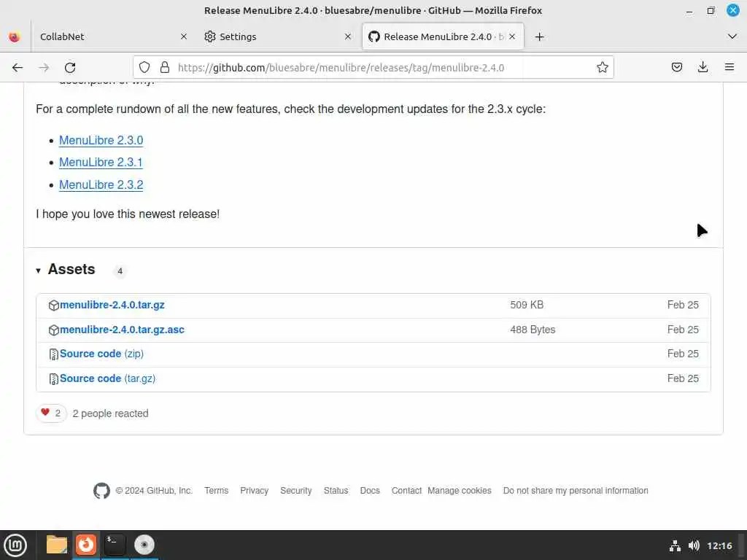
Task: Go back to the previous page
Action: (18, 68)
